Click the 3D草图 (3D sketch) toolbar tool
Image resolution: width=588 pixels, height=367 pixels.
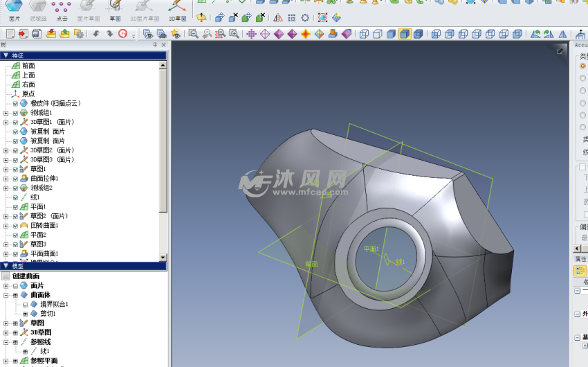click(x=178, y=10)
